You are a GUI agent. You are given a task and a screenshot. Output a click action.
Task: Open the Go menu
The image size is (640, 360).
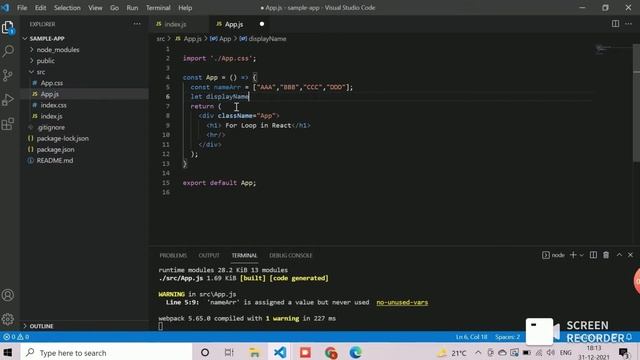pos(114,8)
